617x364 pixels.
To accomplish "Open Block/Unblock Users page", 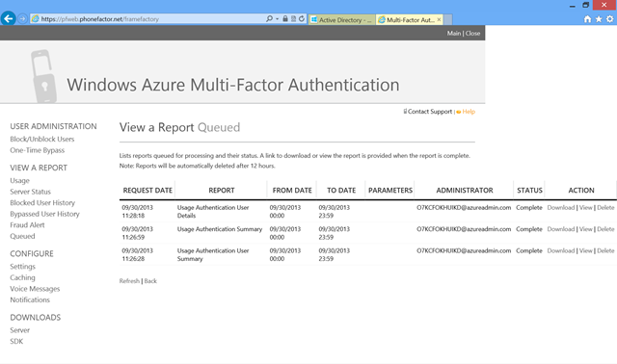I will [42, 140].
